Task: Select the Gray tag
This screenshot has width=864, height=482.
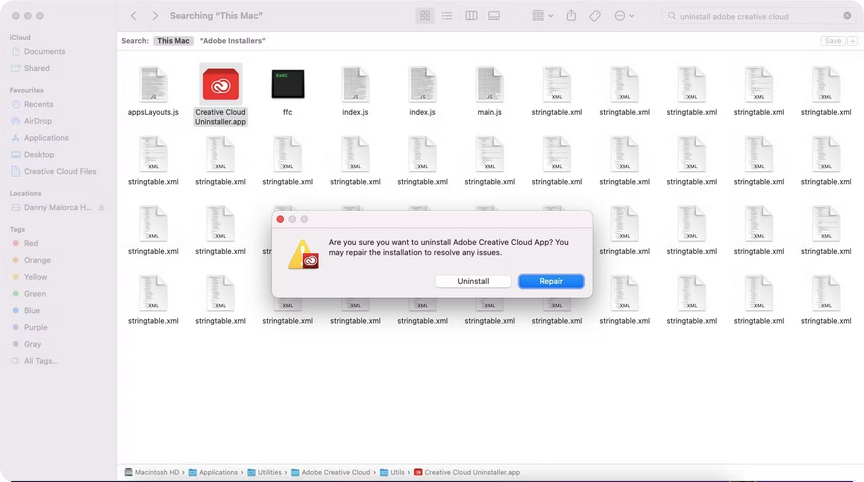Action: coord(32,344)
